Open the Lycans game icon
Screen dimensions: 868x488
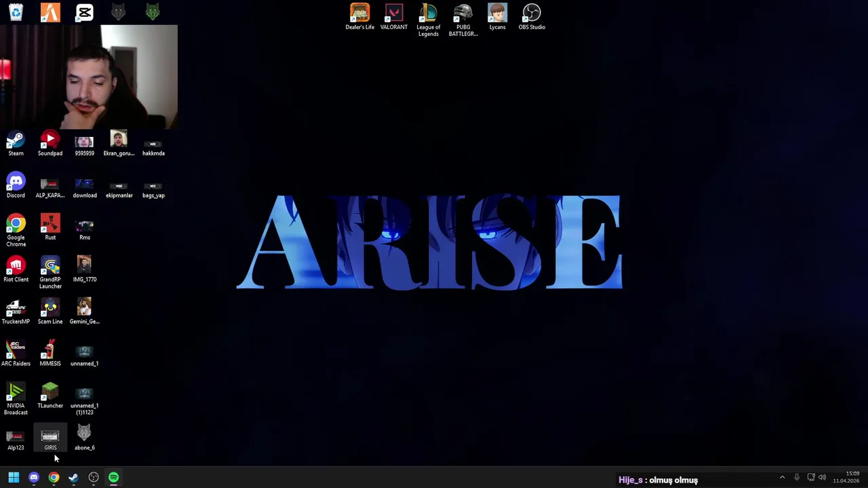tap(497, 17)
